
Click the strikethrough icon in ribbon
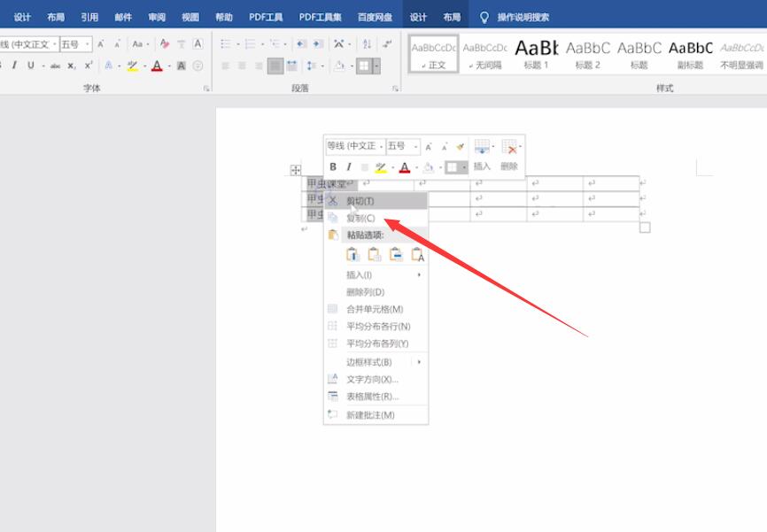tap(55, 66)
